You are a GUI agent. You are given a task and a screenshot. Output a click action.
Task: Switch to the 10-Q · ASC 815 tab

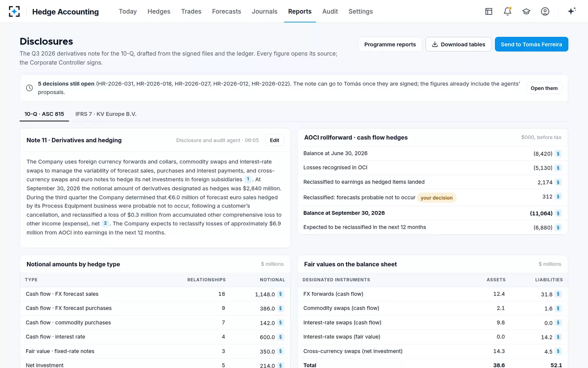point(44,114)
